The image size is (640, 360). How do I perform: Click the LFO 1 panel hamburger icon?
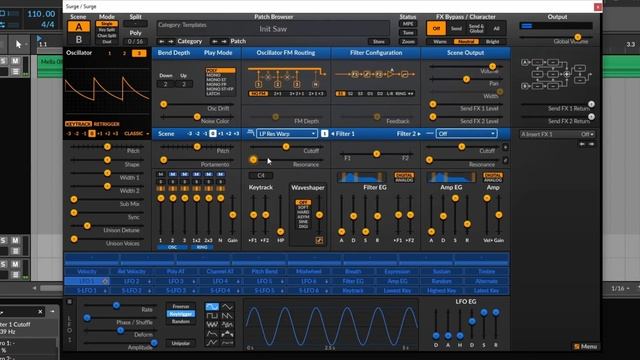69,302
